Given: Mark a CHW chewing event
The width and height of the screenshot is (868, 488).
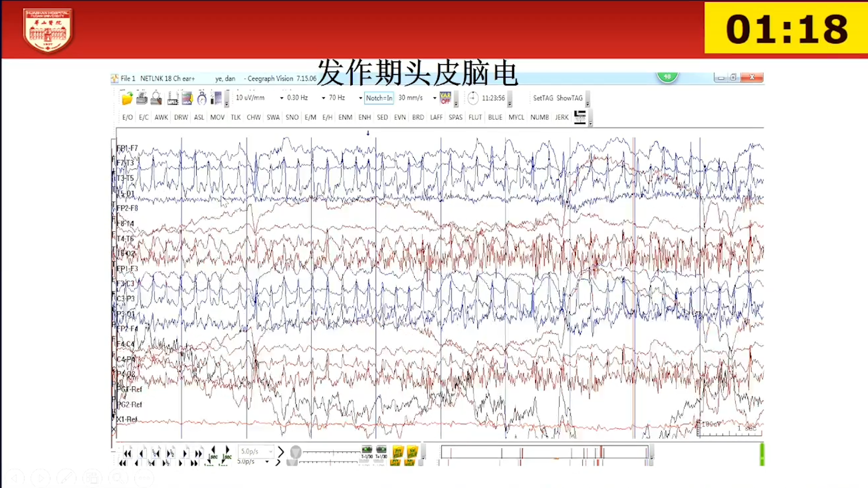Looking at the screenshot, I should point(254,117).
